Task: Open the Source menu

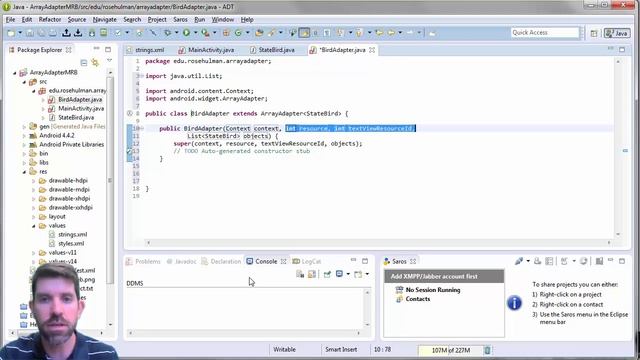Action: pos(77,20)
